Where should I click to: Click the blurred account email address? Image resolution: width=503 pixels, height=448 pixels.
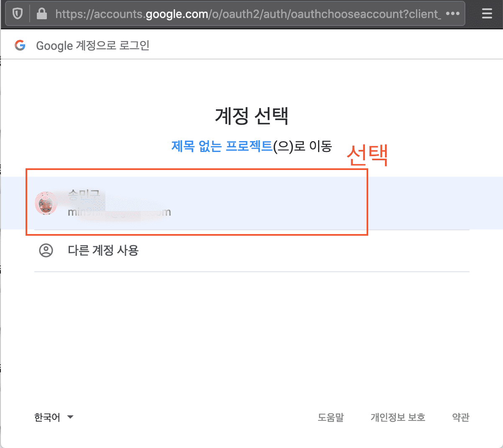[x=119, y=212]
